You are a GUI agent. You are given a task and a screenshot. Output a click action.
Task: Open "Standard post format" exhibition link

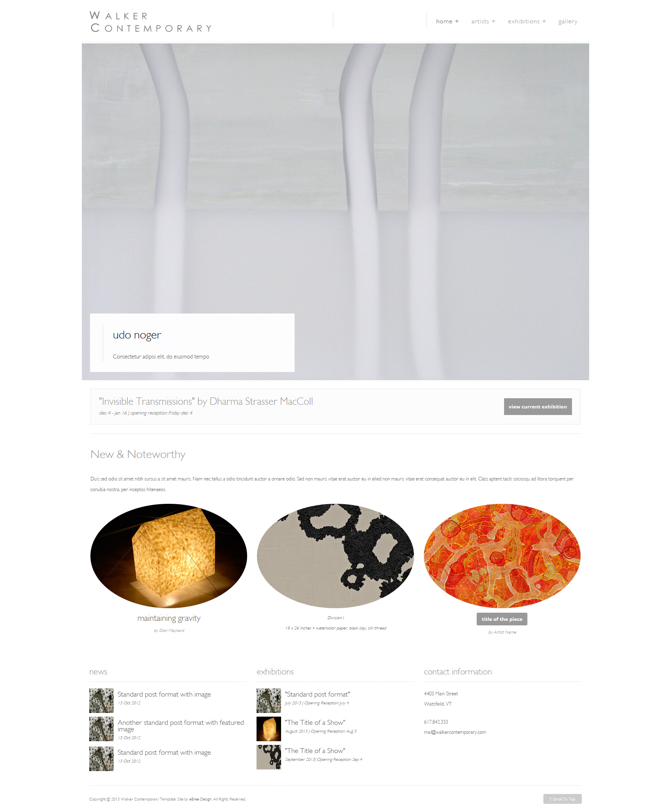317,694
